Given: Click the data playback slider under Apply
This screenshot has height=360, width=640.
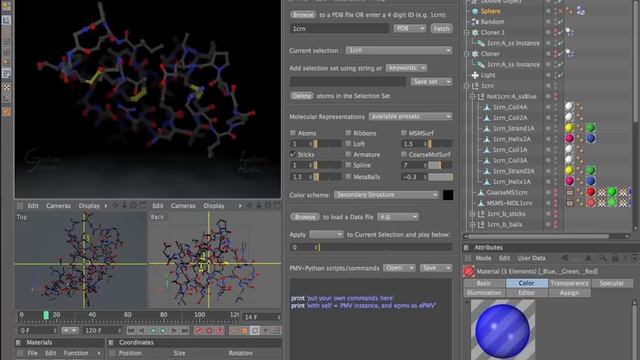Looking at the screenshot, I should [386, 247].
